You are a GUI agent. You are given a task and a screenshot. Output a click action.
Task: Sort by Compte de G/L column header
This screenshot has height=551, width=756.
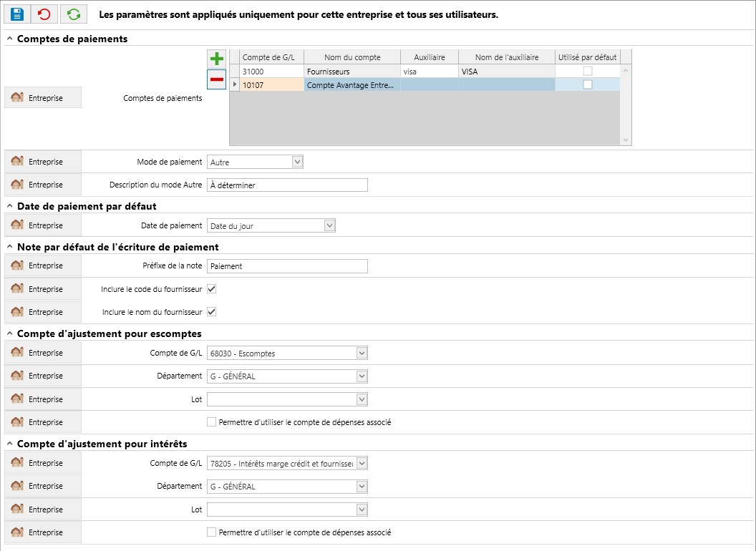click(271, 57)
